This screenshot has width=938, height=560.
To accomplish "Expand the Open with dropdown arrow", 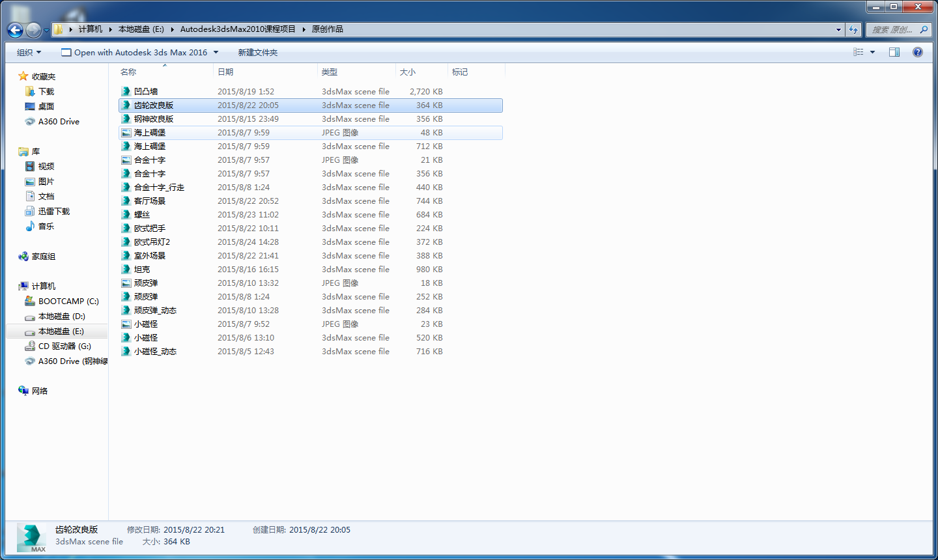I will tap(216, 52).
